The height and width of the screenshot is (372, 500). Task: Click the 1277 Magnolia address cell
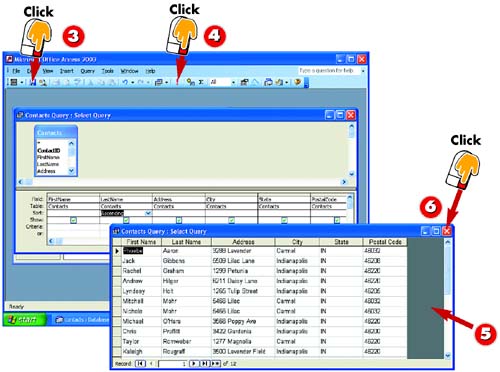243,342
